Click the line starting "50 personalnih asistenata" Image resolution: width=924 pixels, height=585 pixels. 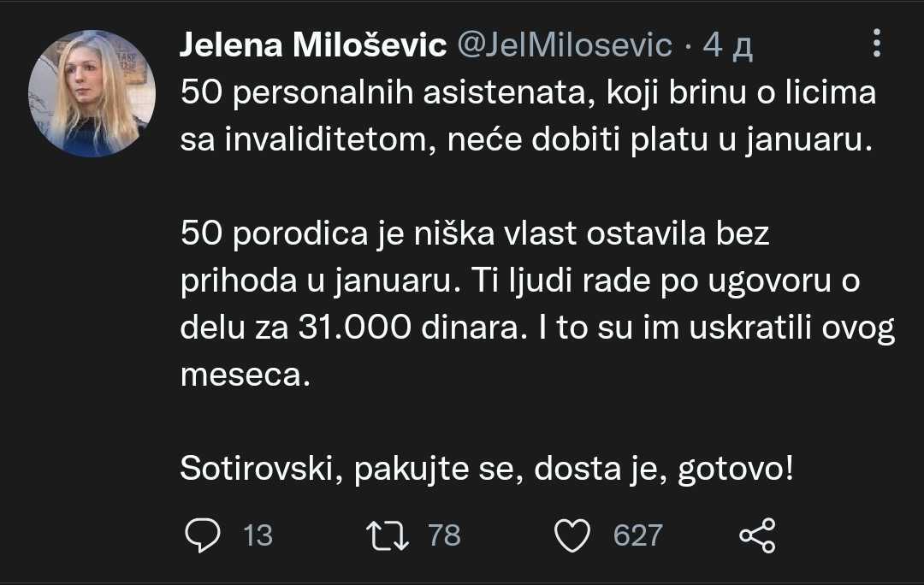pyautogui.click(x=528, y=92)
